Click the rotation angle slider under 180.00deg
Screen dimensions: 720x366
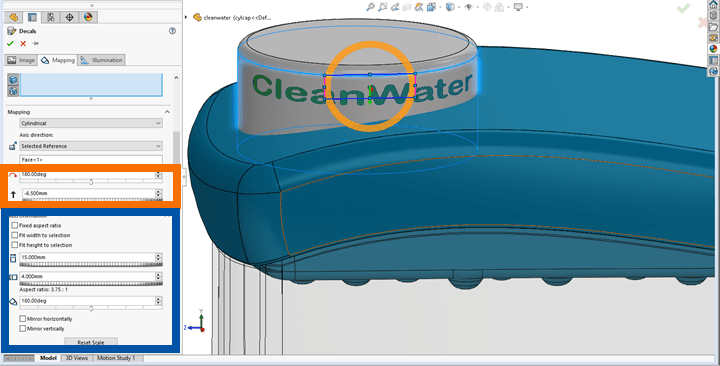91,182
